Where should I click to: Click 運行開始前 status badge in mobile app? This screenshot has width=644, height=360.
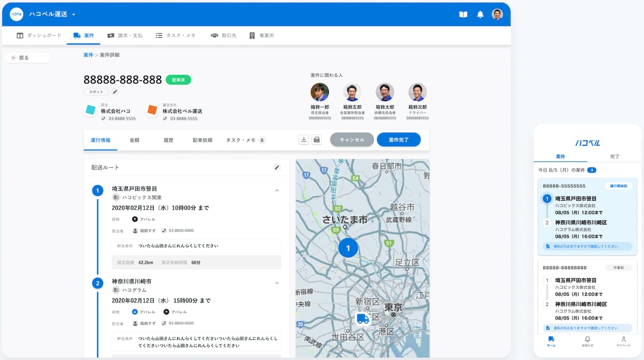click(x=618, y=186)
